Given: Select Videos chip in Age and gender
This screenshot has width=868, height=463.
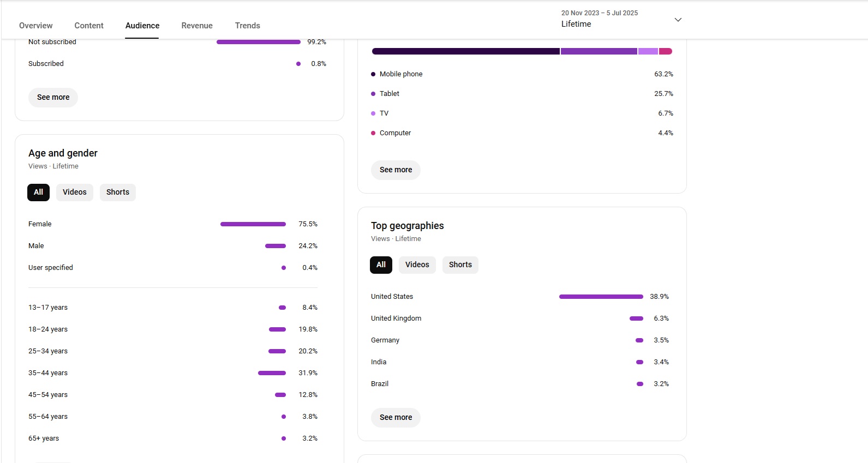Looking at the screenshot, I should coord(75,192).
